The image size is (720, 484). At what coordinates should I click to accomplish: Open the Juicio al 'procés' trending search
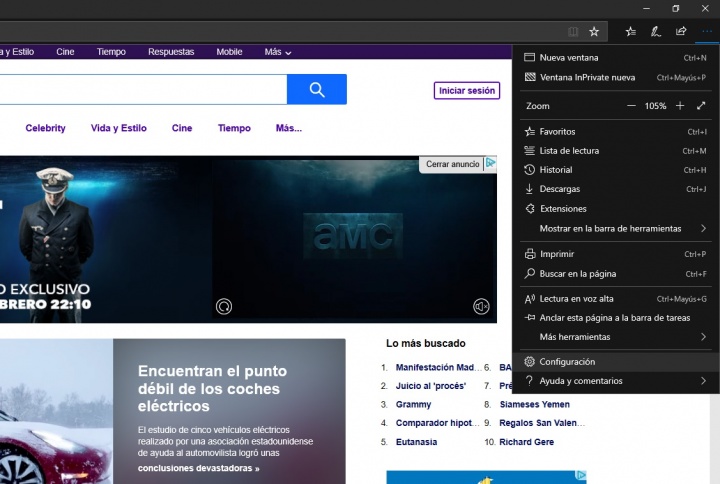431,386
